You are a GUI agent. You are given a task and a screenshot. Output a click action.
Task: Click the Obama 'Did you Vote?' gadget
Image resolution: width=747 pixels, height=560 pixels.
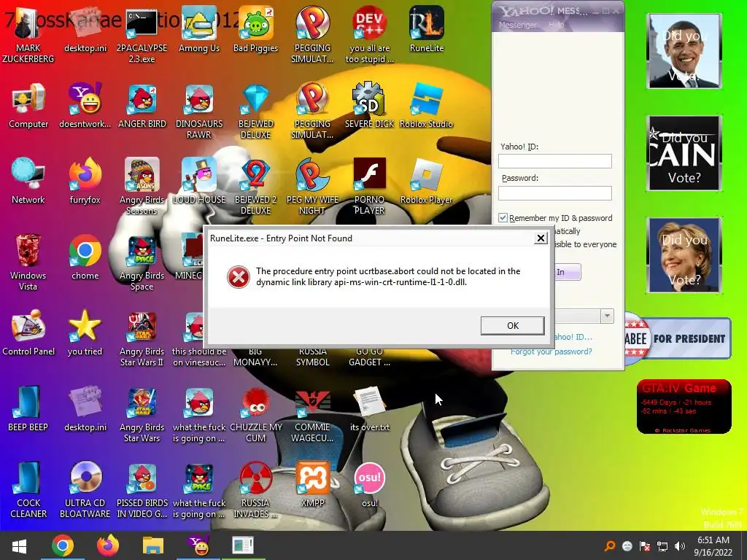tap(684, 51)
